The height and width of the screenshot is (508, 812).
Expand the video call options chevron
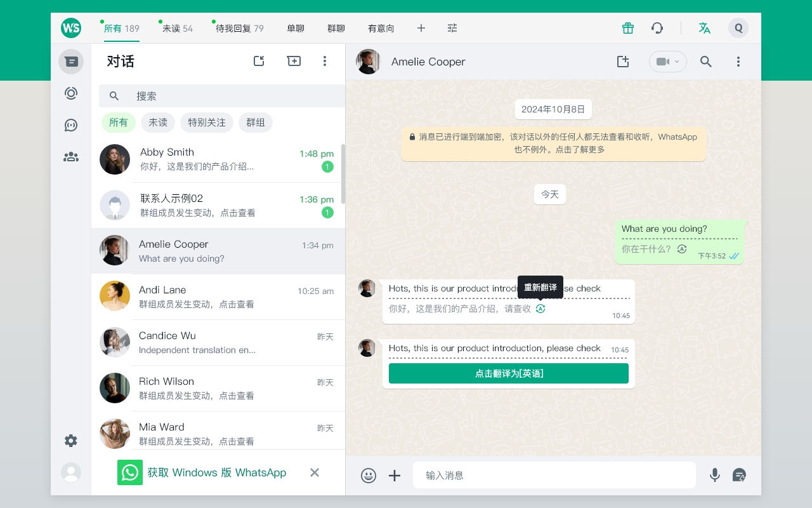678,62
